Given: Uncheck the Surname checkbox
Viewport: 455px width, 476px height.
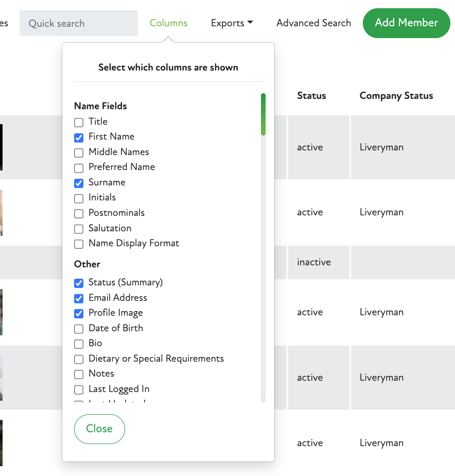Looking at the screenshot, I should pos(79,183).
